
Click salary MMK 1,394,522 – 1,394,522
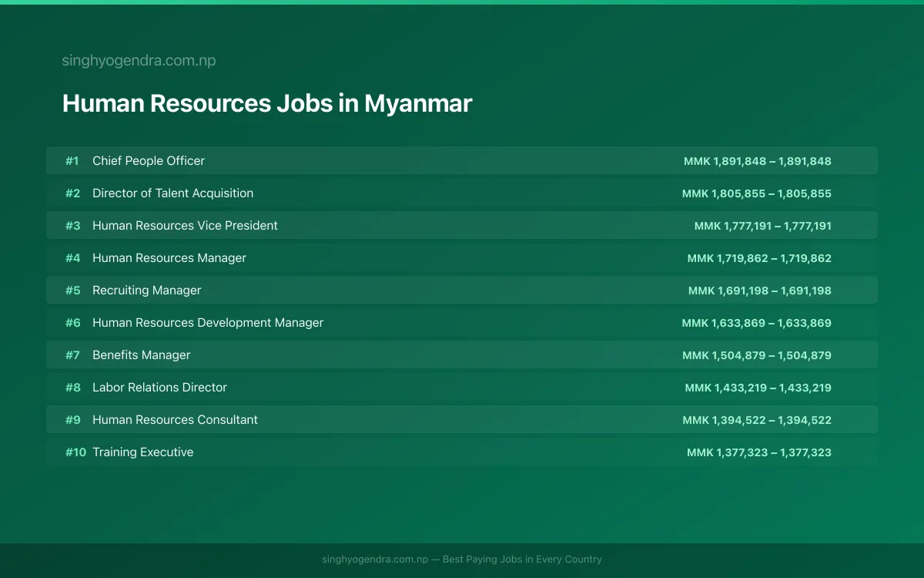tap(757, 420)
